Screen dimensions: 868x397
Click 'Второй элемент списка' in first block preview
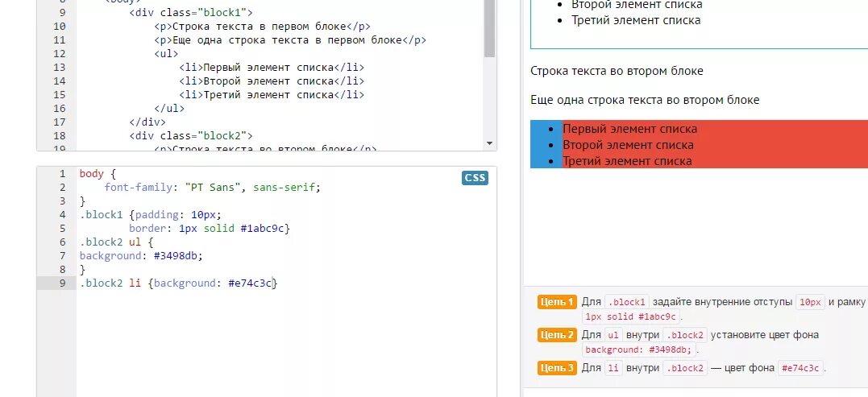(638, 4)
